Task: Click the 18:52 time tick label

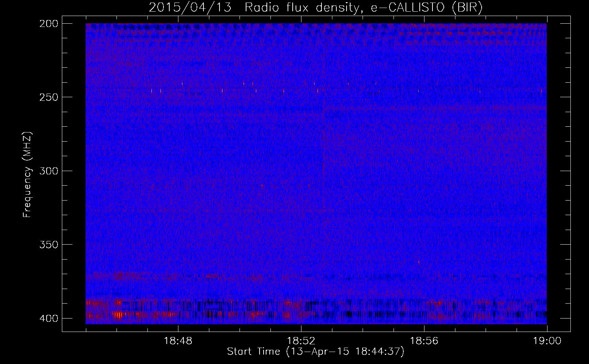Action: (x=301, y=341)
